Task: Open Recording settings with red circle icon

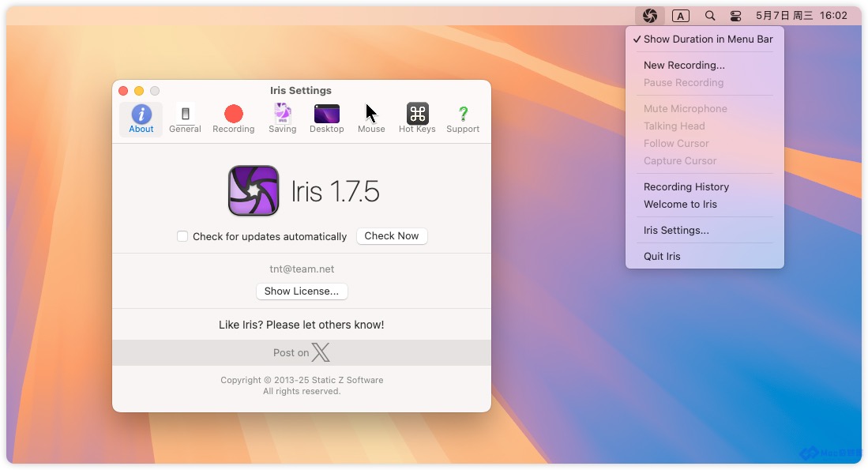Action: [234, 119]
